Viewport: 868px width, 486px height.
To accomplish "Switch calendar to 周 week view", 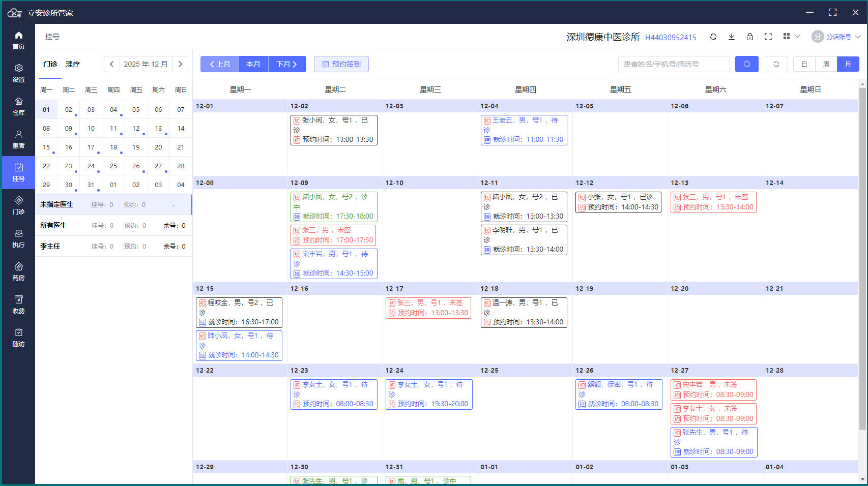I will click(826, 64).
